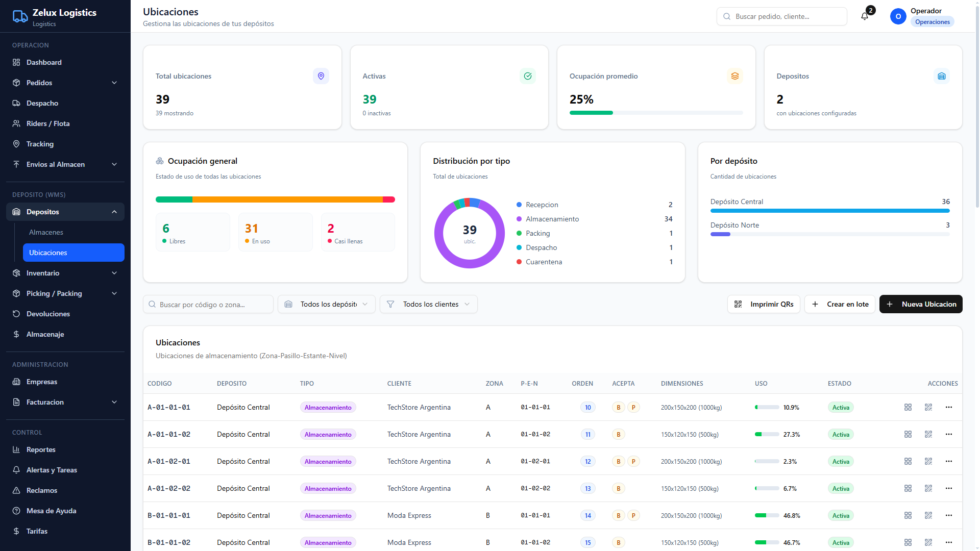Open Todos los clientes filter dropdown
The image size is (980, 551).
pos(429,304)
